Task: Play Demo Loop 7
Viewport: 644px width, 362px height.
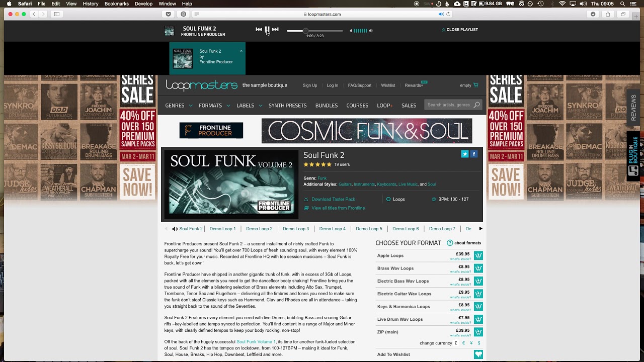Action: click(442, 229)
